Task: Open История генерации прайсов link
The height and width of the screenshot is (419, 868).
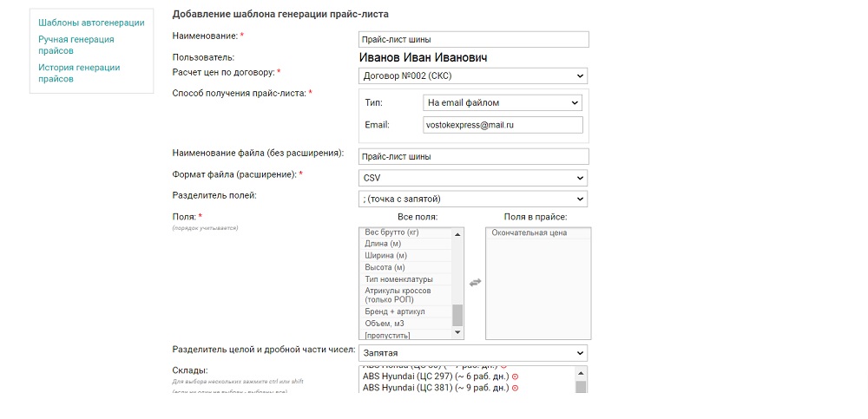Action: [79, 73]
